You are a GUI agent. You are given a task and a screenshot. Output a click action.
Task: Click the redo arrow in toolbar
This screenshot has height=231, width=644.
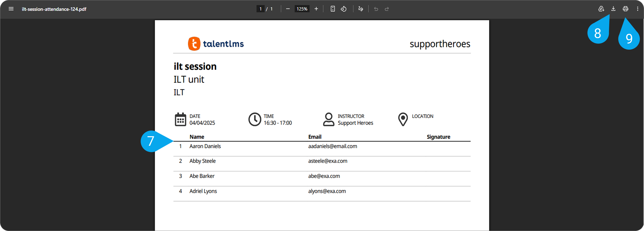point(387,9)
